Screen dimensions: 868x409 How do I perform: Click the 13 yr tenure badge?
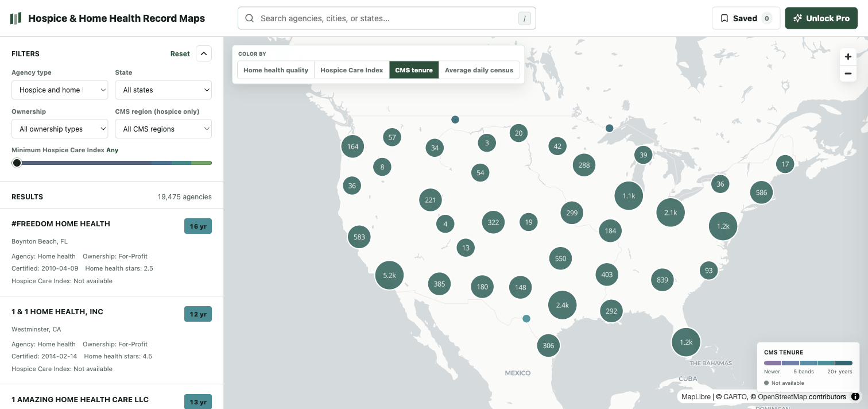point(198,402)
